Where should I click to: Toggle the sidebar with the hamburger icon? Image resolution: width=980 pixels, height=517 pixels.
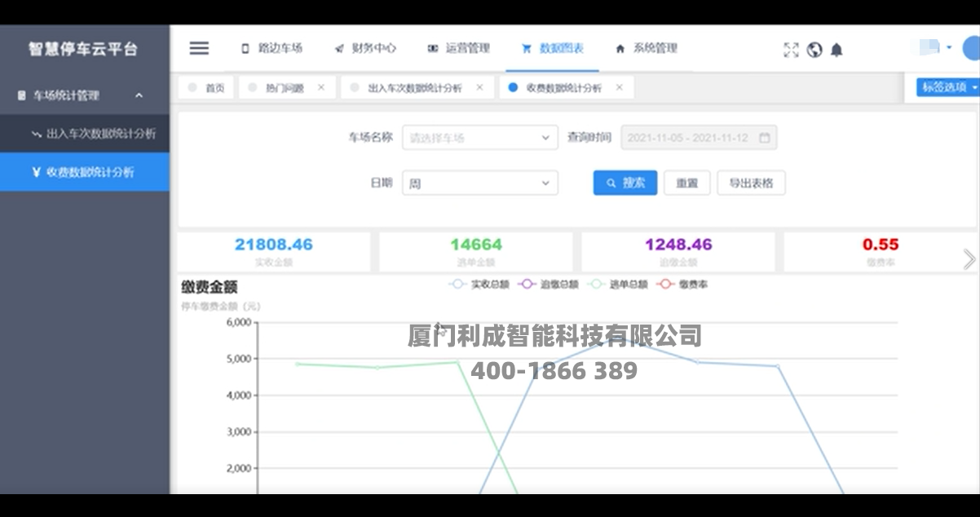(199, 48)
